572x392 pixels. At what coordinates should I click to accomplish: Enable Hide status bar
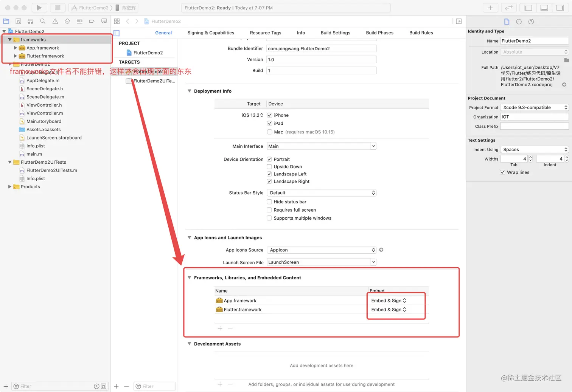pyautogui.click(x=269, y=202)
